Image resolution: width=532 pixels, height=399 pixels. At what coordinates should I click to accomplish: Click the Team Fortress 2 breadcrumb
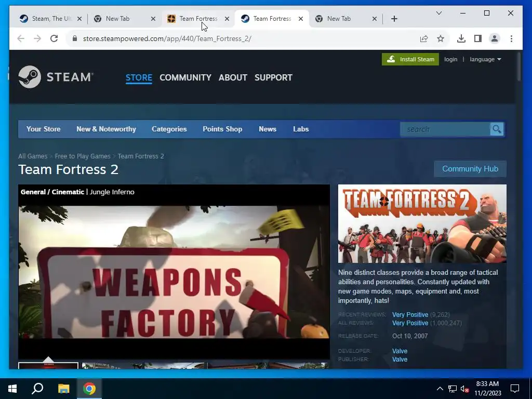[141, 156]
